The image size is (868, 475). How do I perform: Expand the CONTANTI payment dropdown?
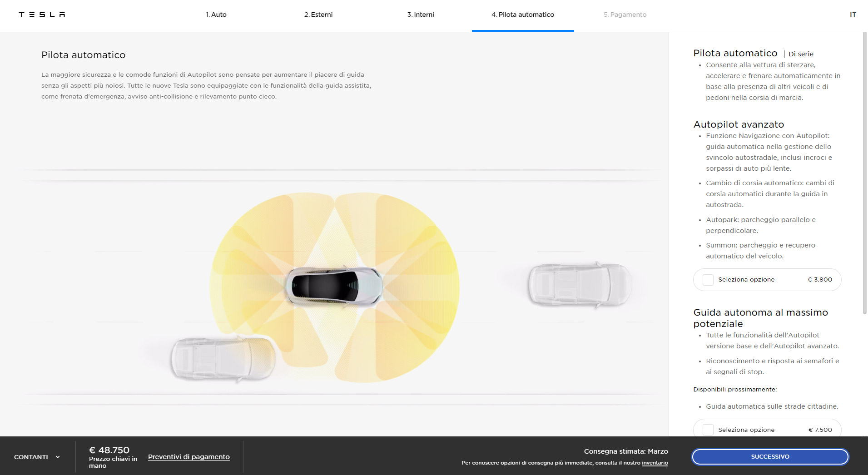coord(37,457)
